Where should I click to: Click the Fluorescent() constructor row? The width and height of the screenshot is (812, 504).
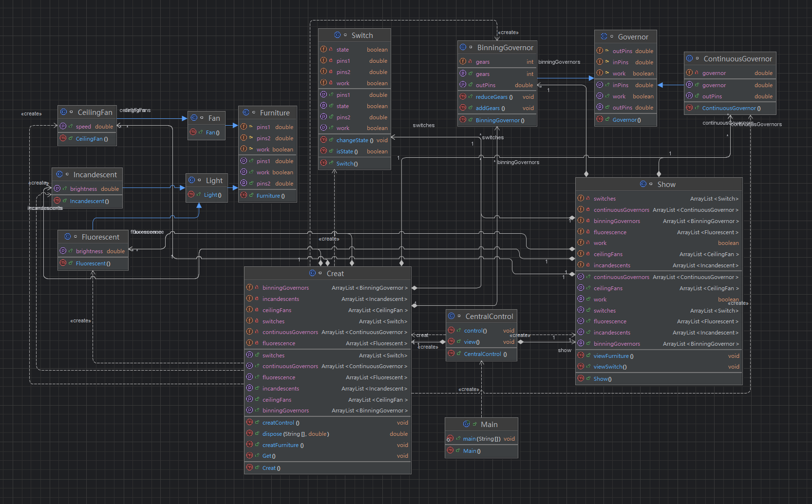[x=93, y=263]
